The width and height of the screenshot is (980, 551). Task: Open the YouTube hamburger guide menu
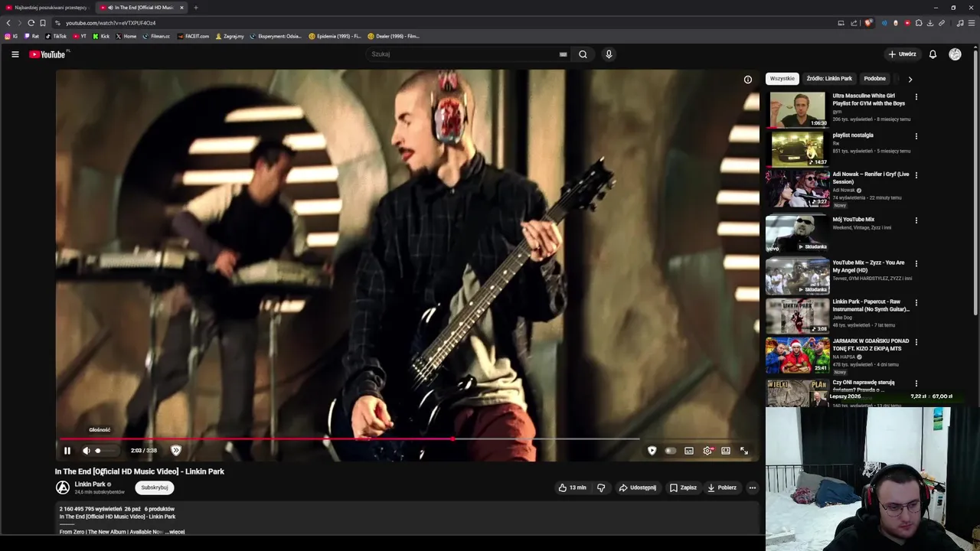point(15,54)
